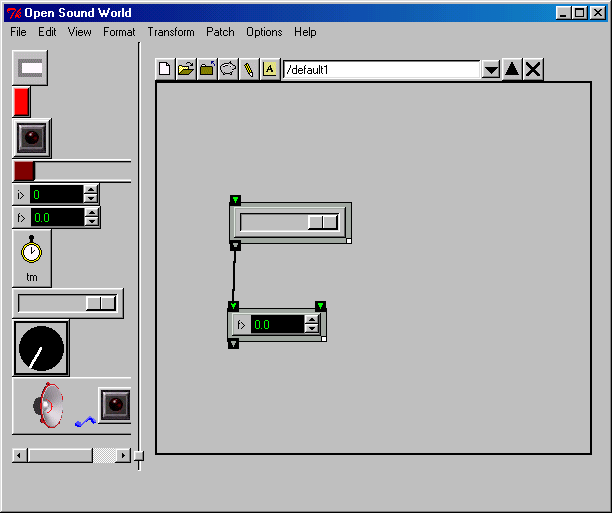
Task: Click the piggy bank toolbar icon
Action: click(227, 69)
